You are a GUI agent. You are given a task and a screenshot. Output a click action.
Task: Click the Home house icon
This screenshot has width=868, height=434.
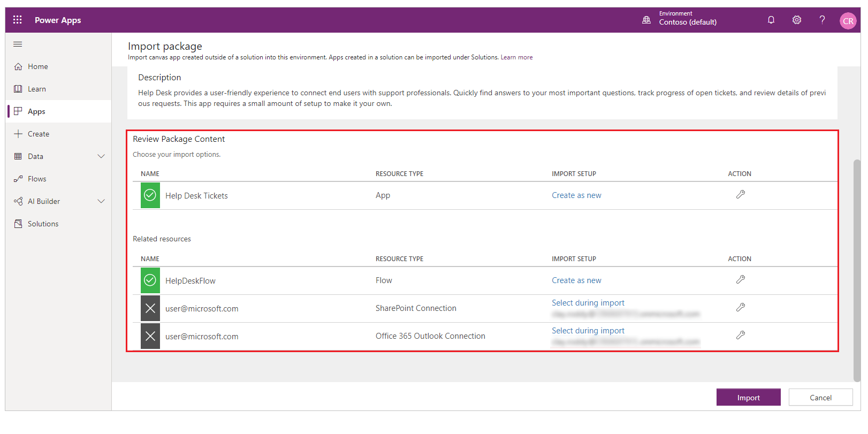tap(18, 67)
